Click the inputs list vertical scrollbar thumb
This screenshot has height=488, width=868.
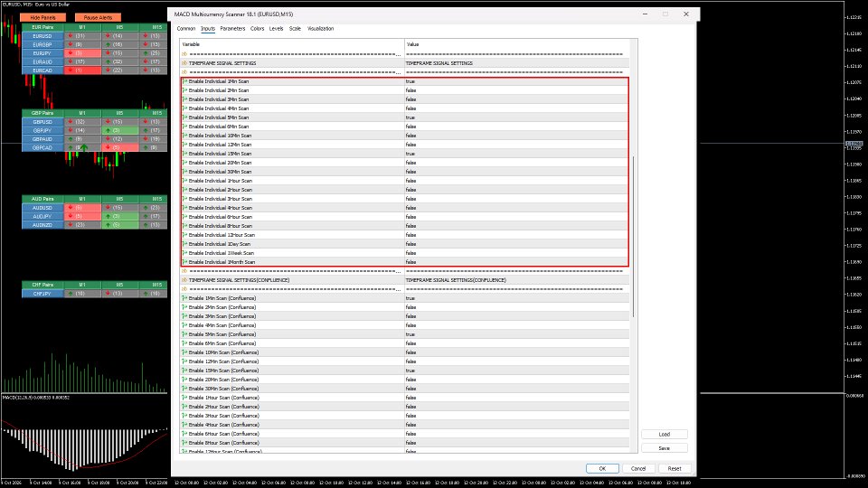pos(634,237)
